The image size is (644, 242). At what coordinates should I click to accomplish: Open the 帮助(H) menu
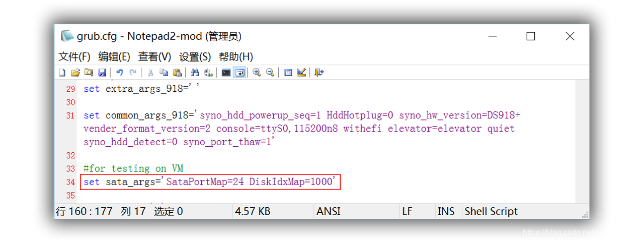tap(236, 56)
